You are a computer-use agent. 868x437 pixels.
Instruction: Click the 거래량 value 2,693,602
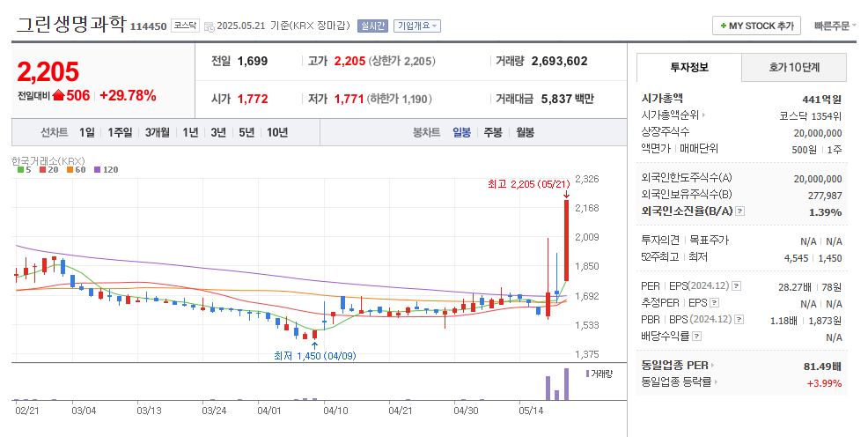point(559,62)
